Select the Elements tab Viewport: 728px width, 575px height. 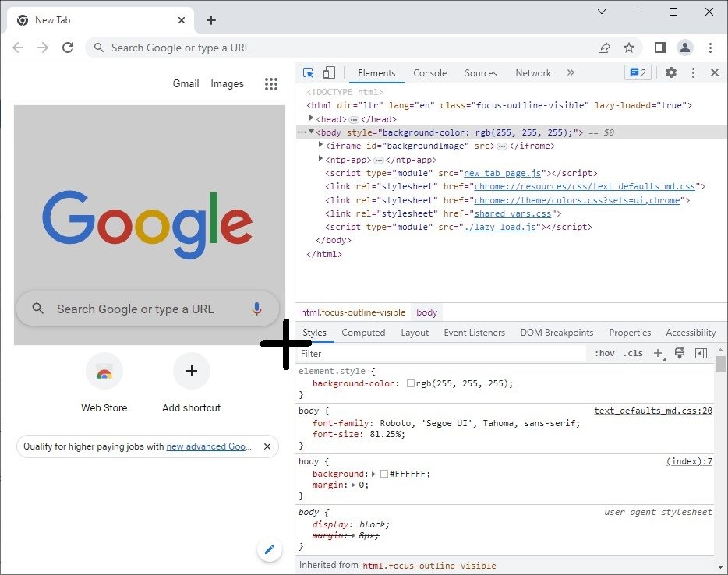[x=376, y=73]
